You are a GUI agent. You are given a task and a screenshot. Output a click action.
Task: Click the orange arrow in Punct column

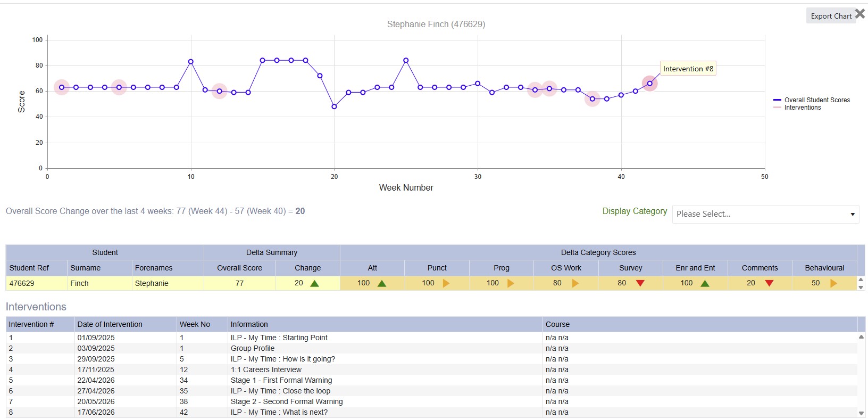[446, 283]
